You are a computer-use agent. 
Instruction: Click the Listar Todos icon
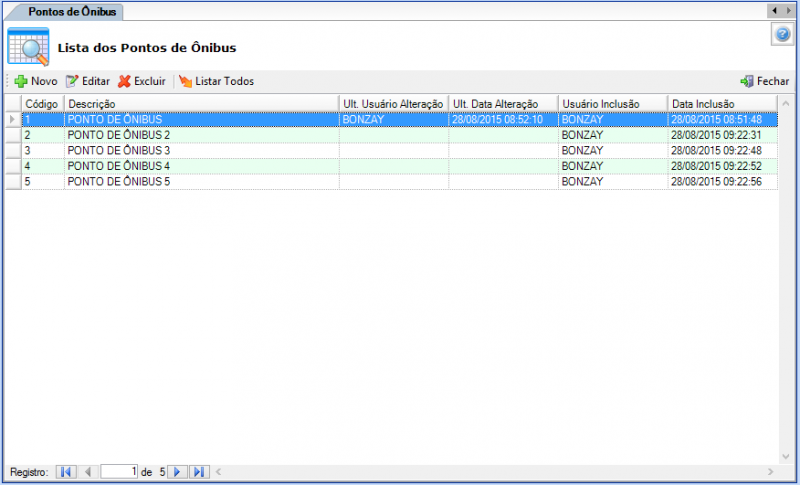(x=185, y=81)
